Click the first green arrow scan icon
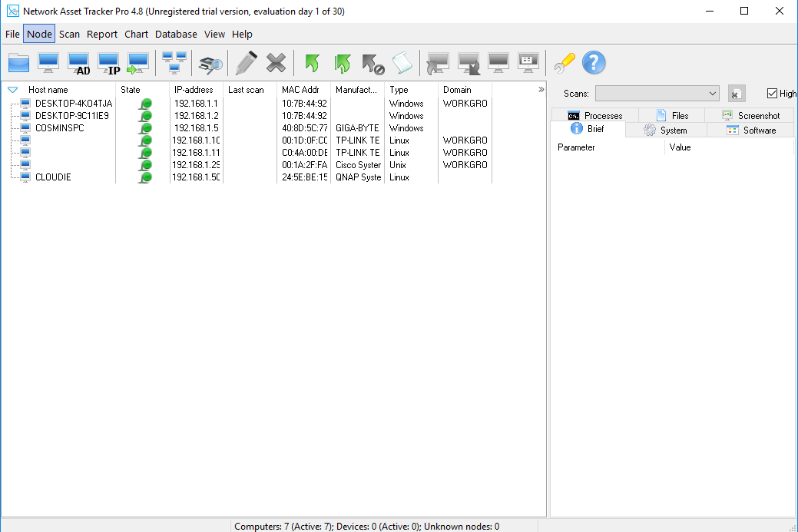798x532 pixels. (312, 63)
